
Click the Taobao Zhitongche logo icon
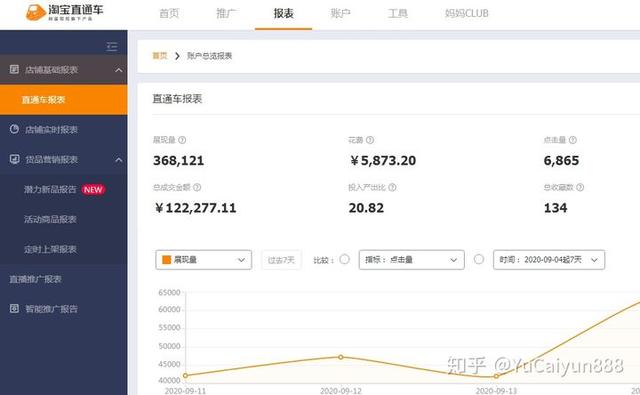[x=36, y=12]
